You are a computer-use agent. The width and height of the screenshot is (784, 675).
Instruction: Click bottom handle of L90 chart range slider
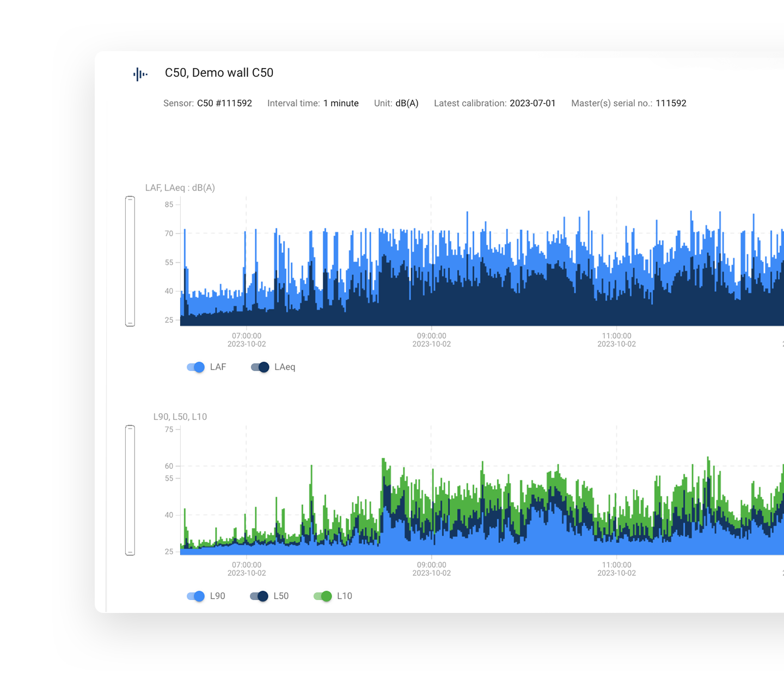(x=130, y=553)
